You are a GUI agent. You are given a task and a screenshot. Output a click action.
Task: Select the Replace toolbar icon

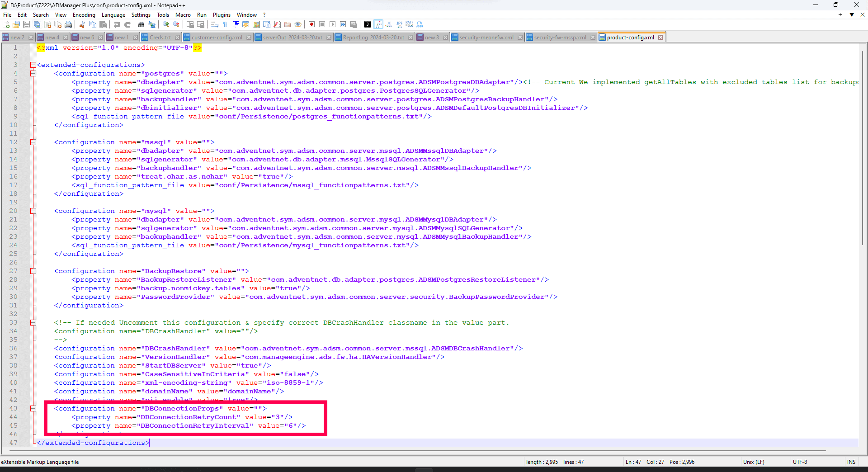point(152,24)
